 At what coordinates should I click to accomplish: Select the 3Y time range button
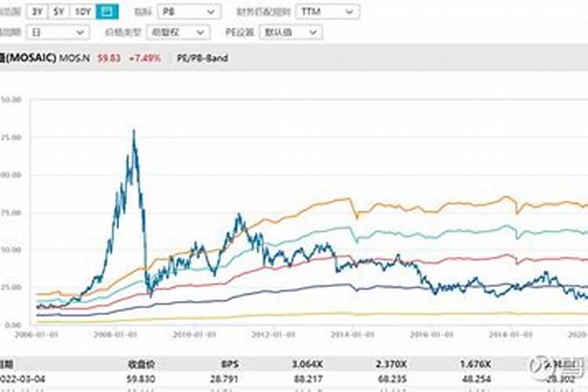[38, 11]
